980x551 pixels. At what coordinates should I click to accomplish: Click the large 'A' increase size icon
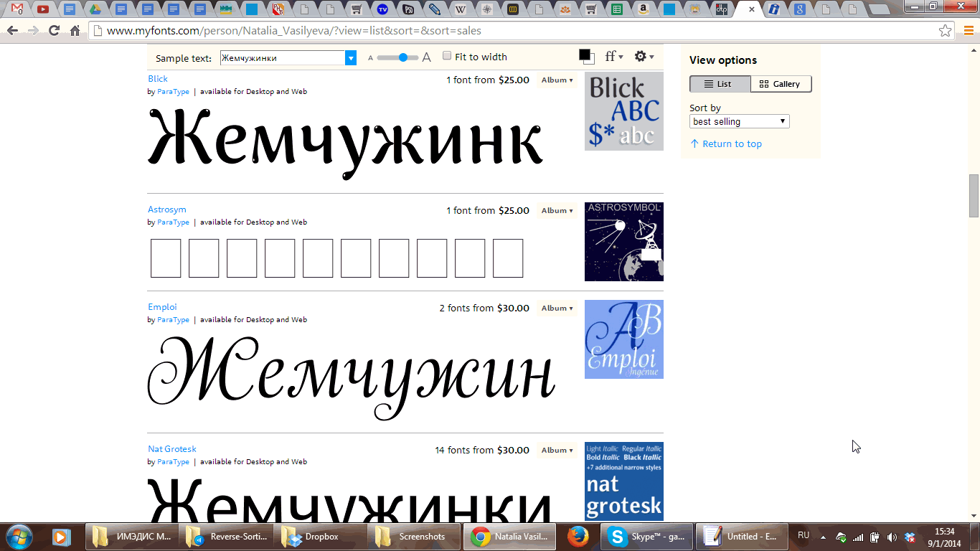click(x=427, y=57)
